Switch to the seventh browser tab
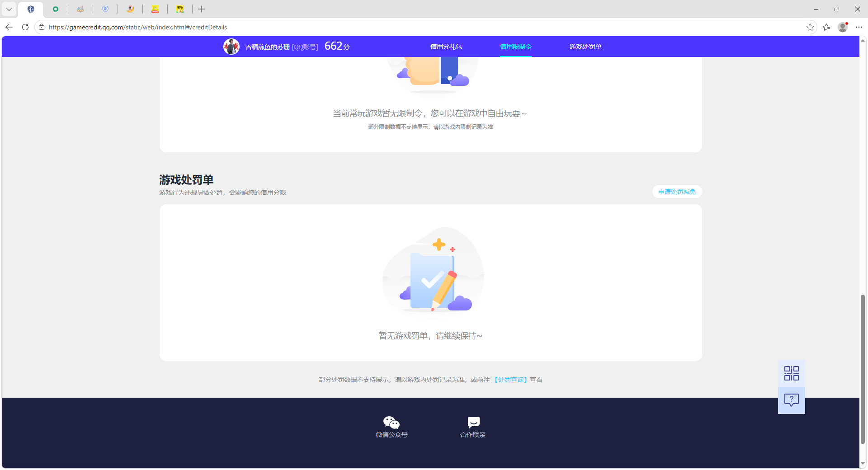The height and width of the screenshot is (470, 868). point(180,9)
